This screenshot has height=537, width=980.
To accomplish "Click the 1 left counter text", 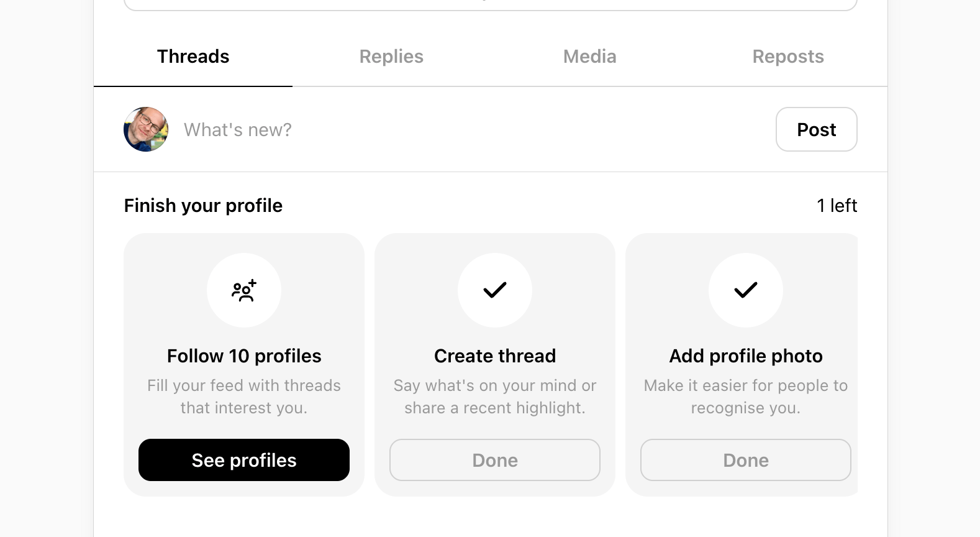I will (x=837, y=206).
